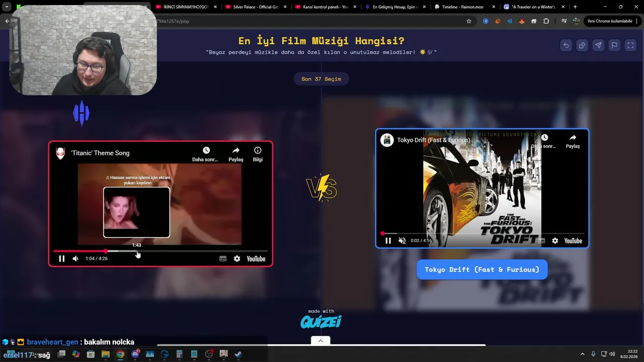Switch to the 'Silver Palace - Official' tab
The image size is (644, 362).
(256, 7)
